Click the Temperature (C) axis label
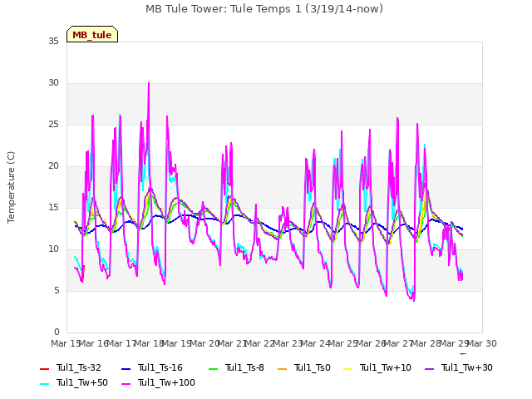The width and height of the screenshot is (532, 399). click(11, 187)
